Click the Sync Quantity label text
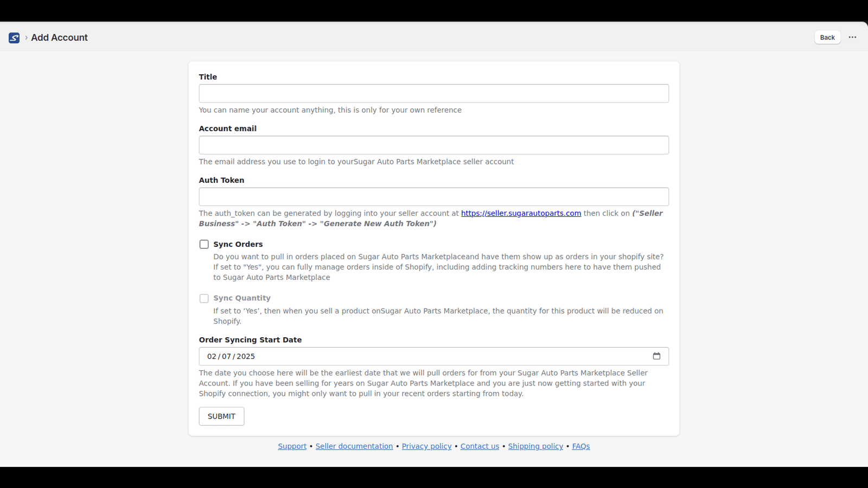The width and height of the screenshot is (868, 488). (x=242, y=298)
